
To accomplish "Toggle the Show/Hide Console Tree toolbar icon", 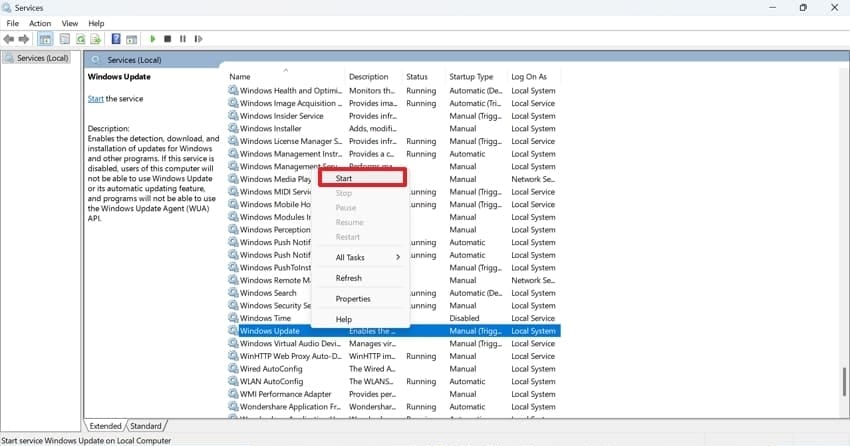I will pos(46,39).
